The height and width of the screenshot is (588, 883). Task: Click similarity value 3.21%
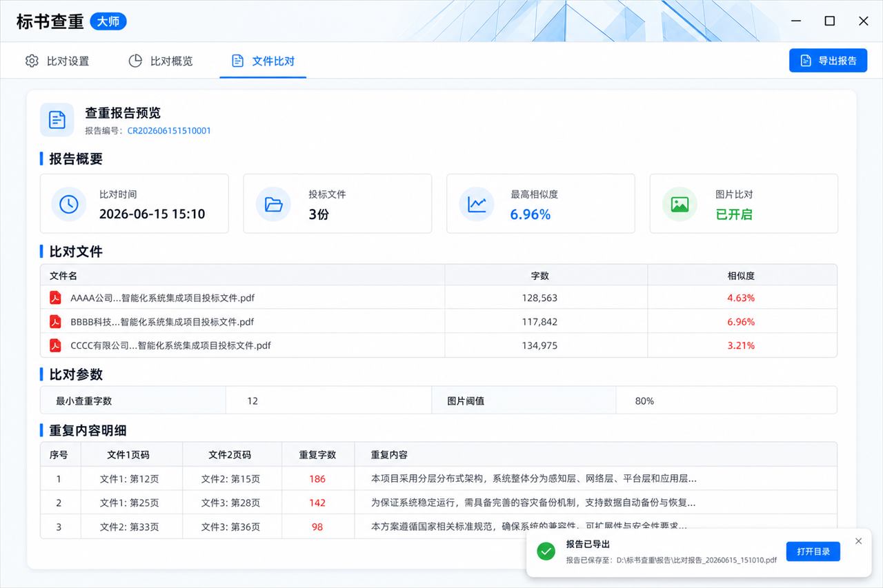point(741,345)
